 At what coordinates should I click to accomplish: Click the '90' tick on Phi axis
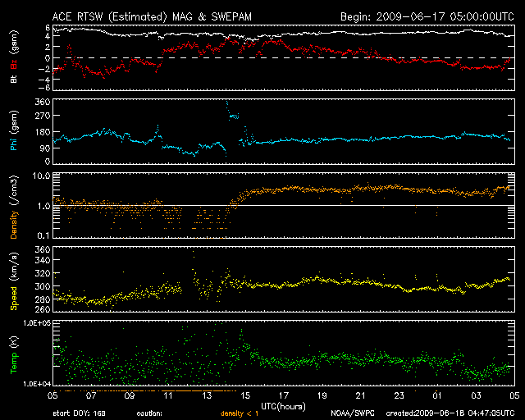pos(45,148)
